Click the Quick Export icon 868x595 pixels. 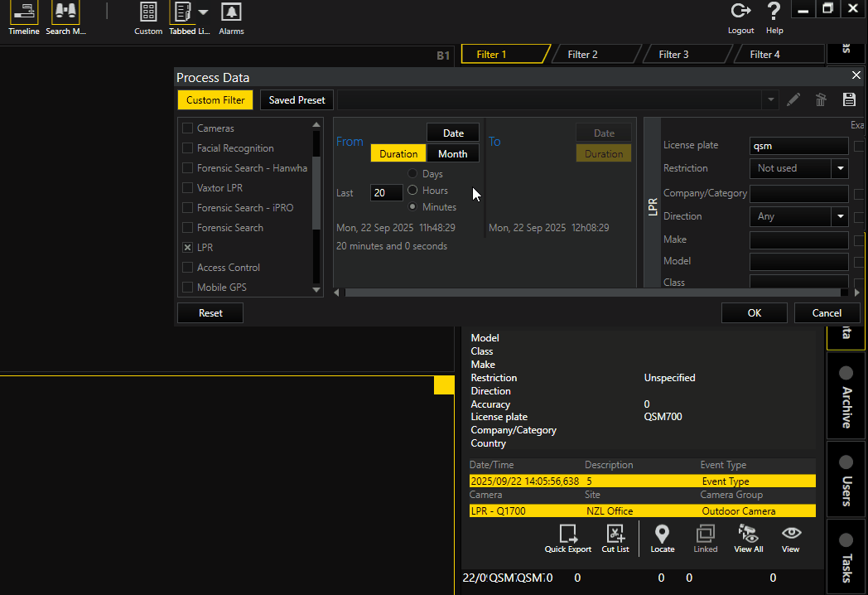point(568,535)
